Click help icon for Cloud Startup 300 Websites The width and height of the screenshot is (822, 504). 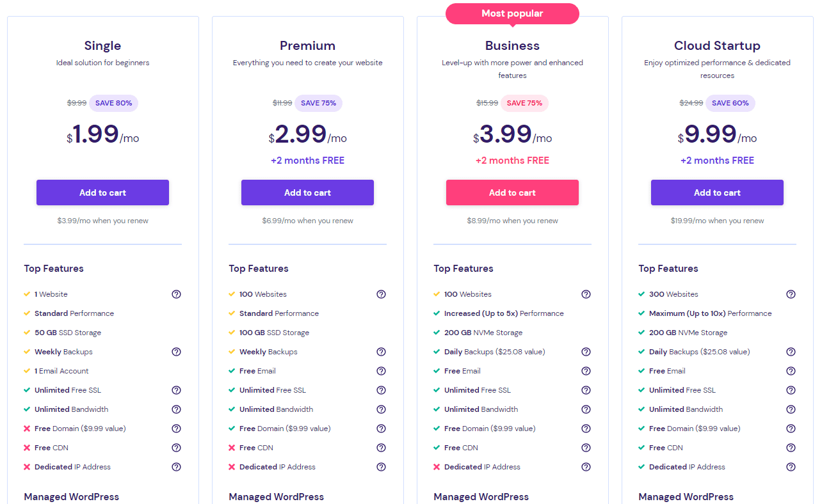(791, 294)
